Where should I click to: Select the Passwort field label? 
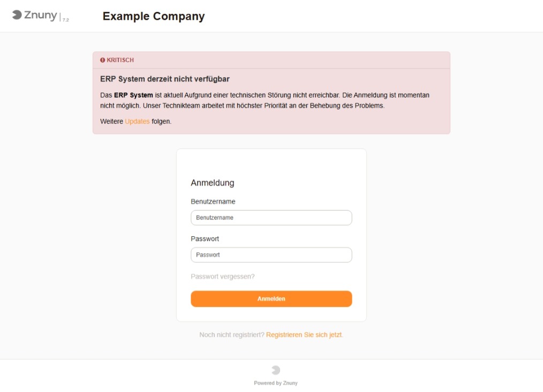[x=204, y=238]
